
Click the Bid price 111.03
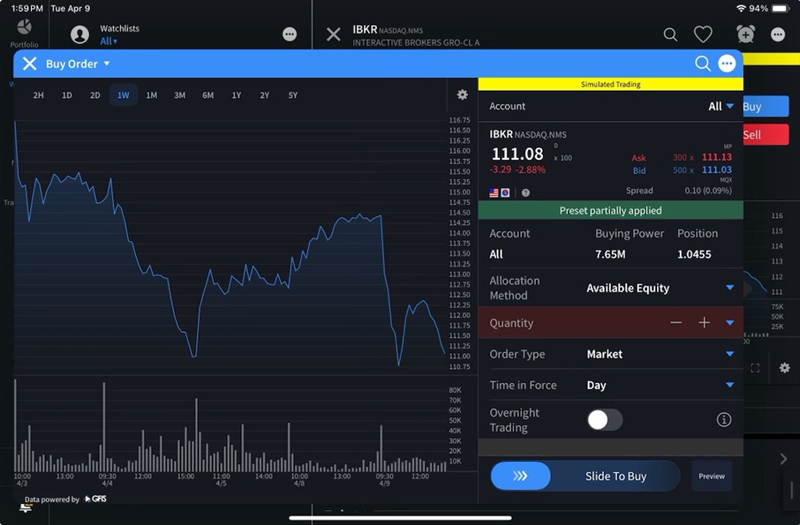tap(716, 170)
